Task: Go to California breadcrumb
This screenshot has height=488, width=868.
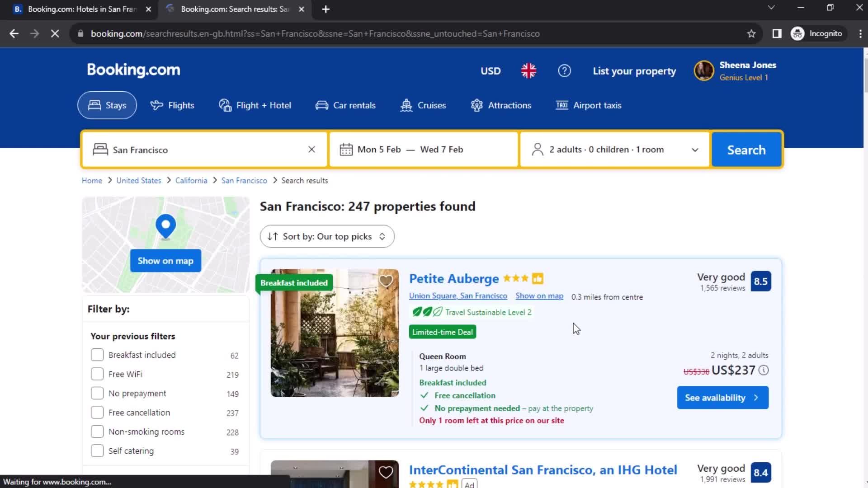Action: [x=191, y=180]
